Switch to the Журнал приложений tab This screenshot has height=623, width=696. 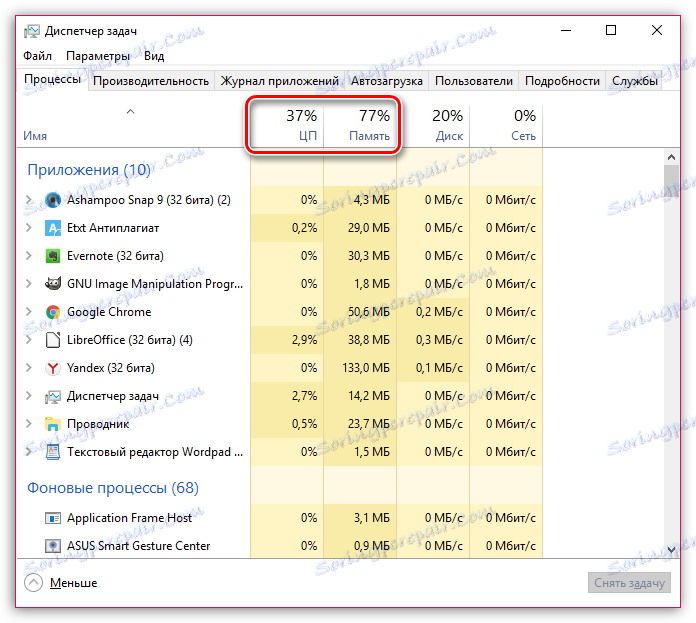[x=280, y=81]
